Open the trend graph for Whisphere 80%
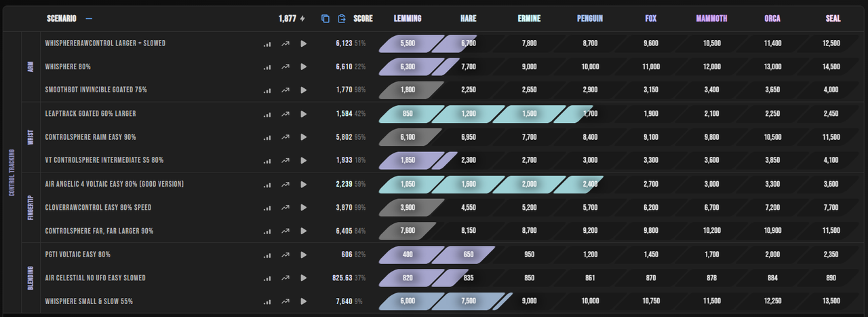 285,67
